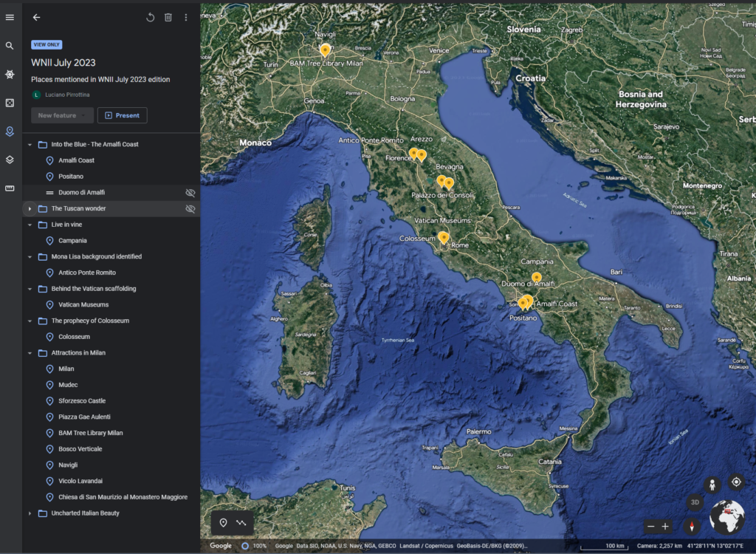756x554 pixels.
Task: Select Vicolo Lavandai in the list
Action: [x=111, y=481]
